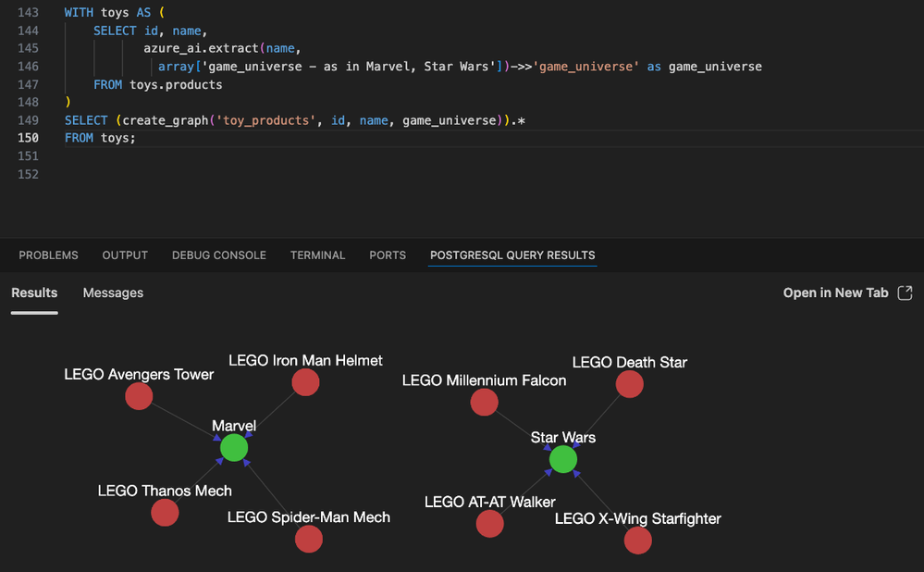Screen dimensions: 924x572
Task: Click the LEGO AT-AT Walker node
Action: 489,524
